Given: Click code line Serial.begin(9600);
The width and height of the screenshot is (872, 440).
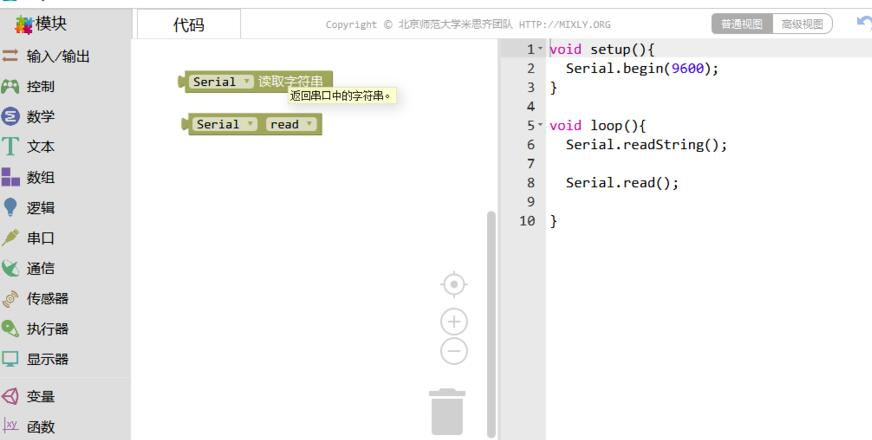Looking at the screenshot, I should [642, 68].
